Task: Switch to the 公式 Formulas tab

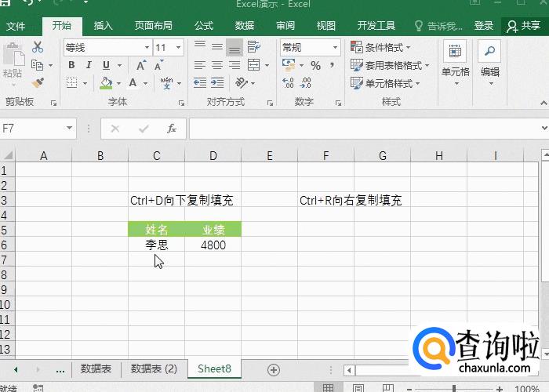Action: 204,26
